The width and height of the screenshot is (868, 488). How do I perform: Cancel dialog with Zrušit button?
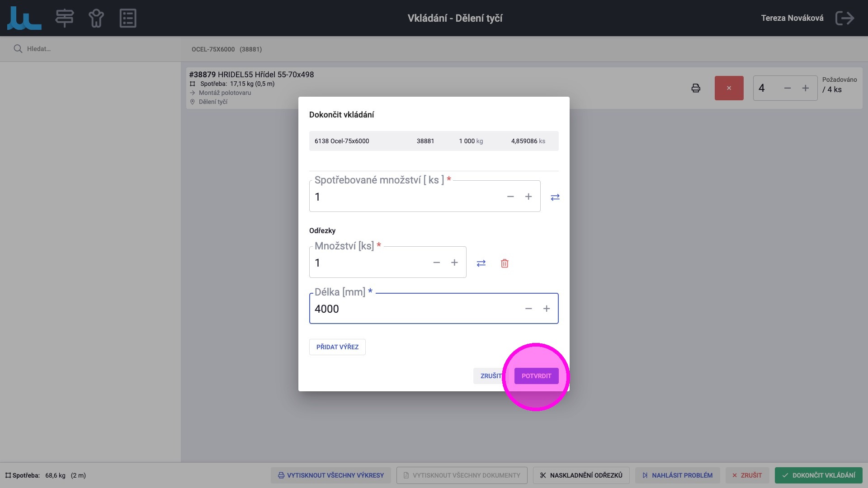coord(491,376)
